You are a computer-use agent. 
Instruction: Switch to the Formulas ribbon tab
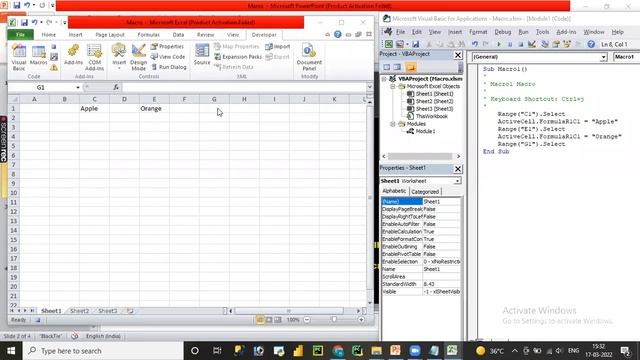coord(149,35)
